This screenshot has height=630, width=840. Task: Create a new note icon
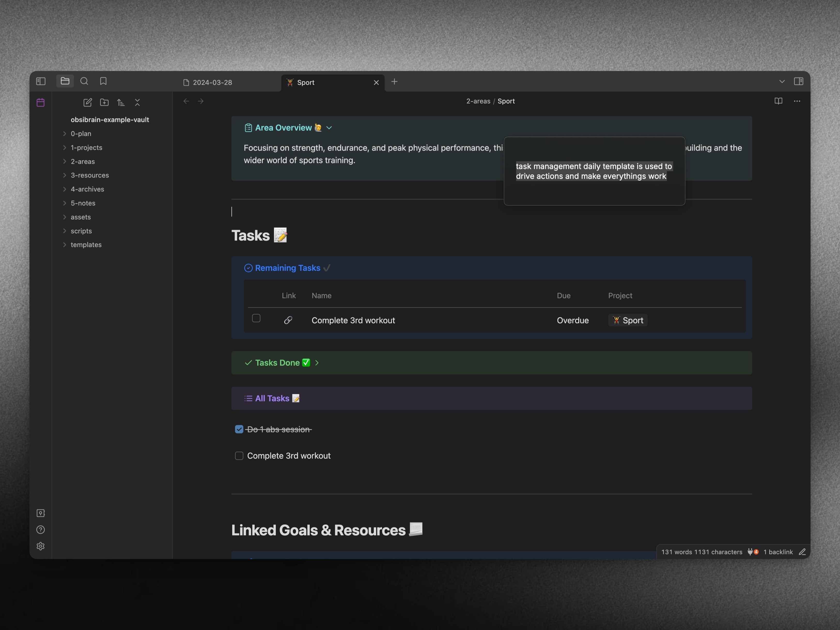coord(87,103)
